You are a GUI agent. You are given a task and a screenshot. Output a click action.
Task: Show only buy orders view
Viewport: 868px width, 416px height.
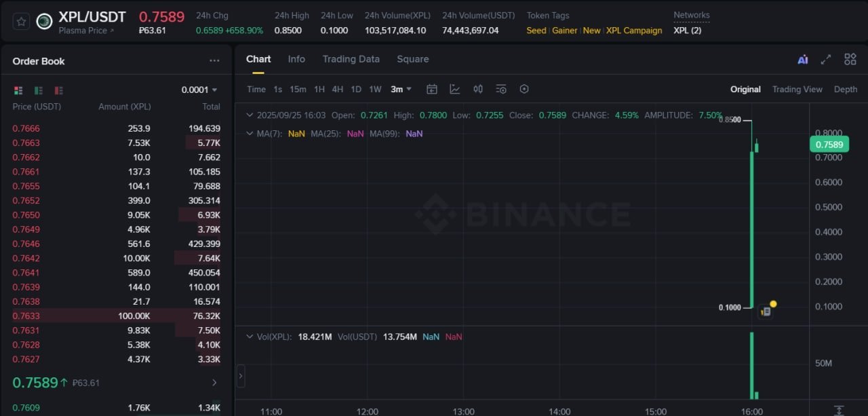[x=39, y=90]
